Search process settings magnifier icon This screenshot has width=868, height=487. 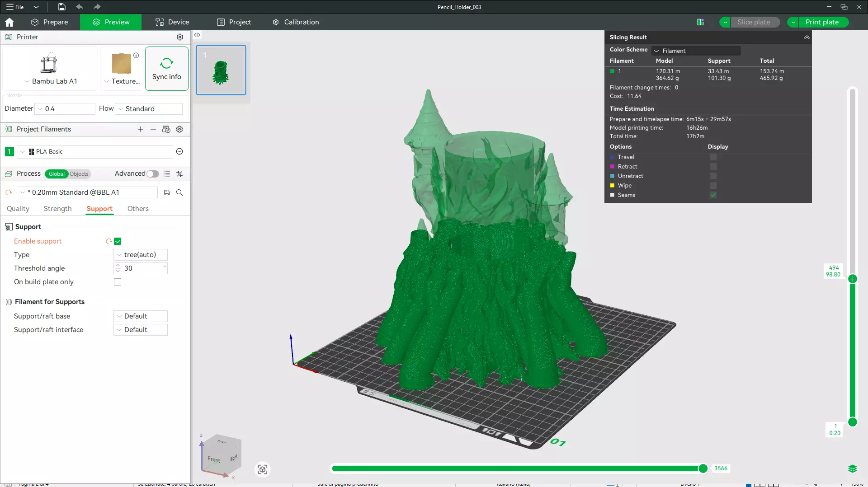pyautogui.click(x=179, y=192)
